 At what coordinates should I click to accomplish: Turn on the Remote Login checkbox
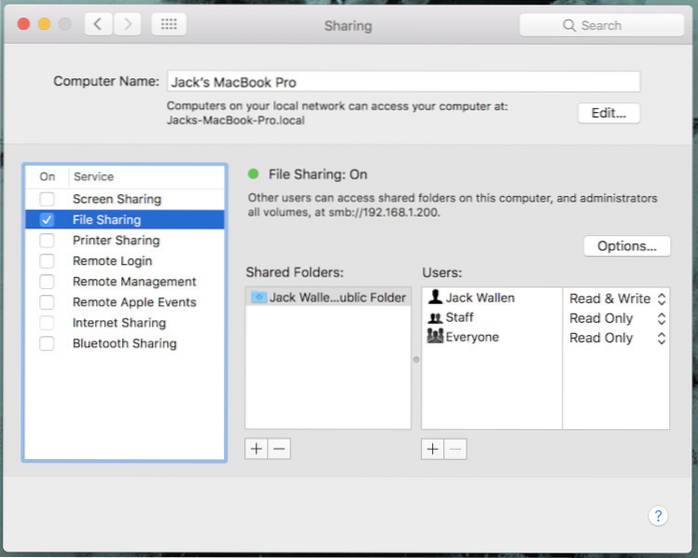47,261
